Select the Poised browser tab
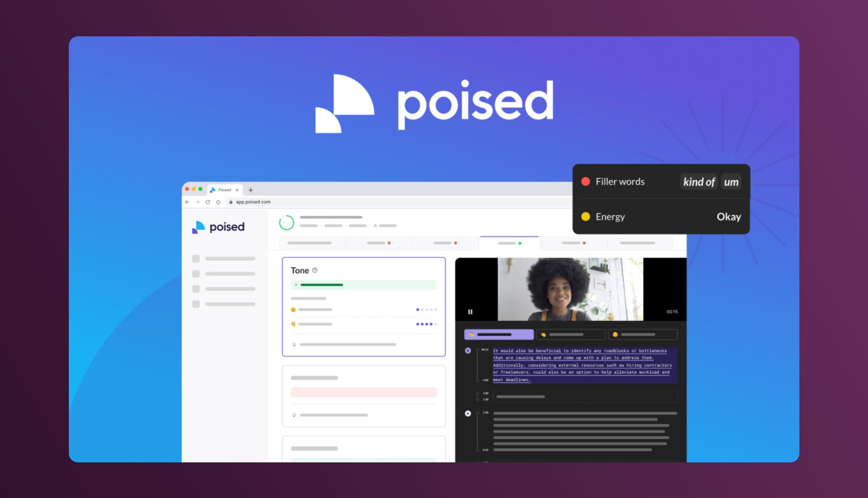The image size is (868, 498). point(225,190)
